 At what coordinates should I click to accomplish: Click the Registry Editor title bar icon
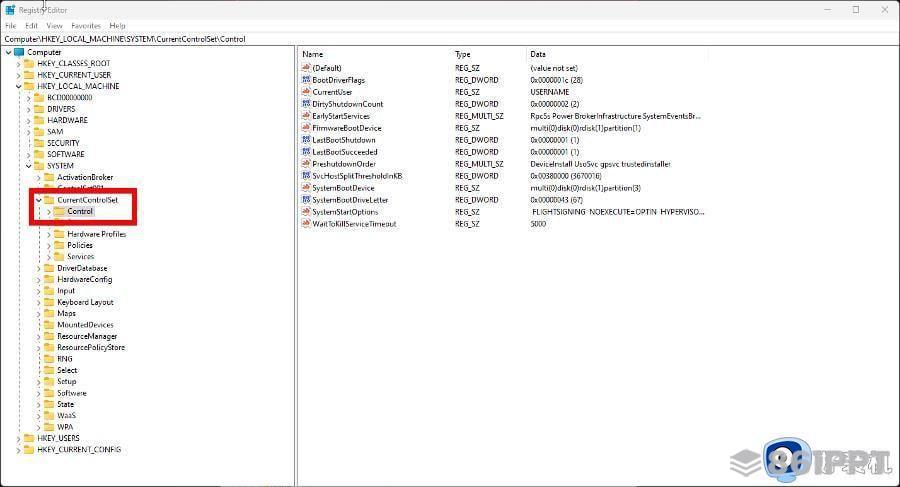click(x=10, y=10)
